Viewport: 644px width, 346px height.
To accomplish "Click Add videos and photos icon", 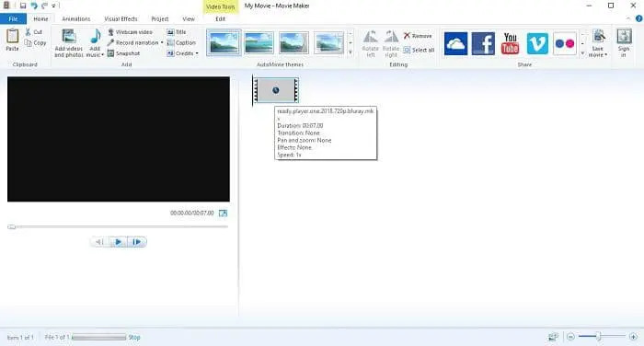I will click(69, 36).
